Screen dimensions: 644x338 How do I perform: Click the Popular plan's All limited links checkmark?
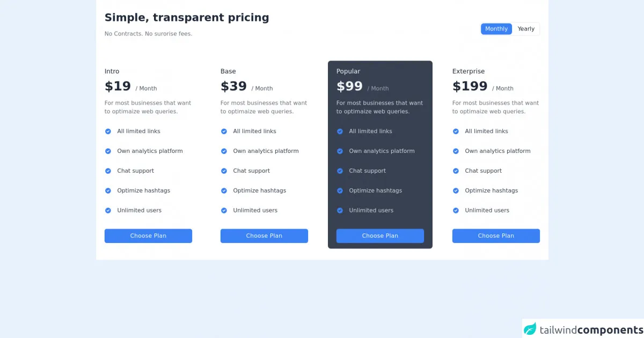[340, 131]
